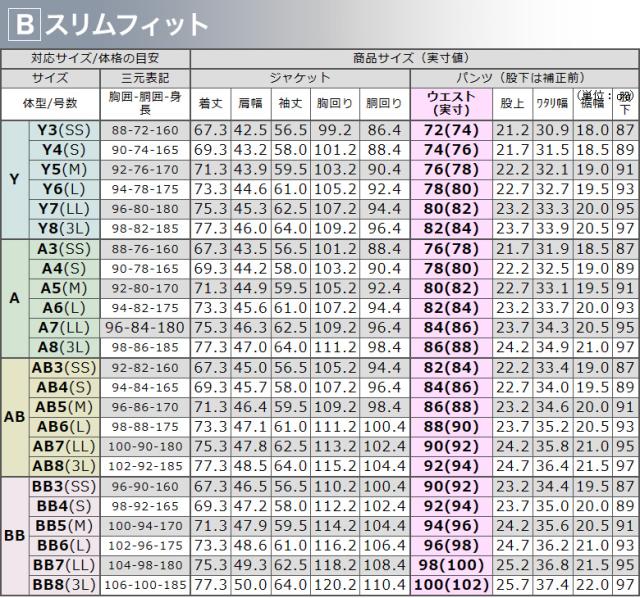Select the 対応サイズ/体格の目安 header cell
The image size is (640, 598).
[96, 59]
